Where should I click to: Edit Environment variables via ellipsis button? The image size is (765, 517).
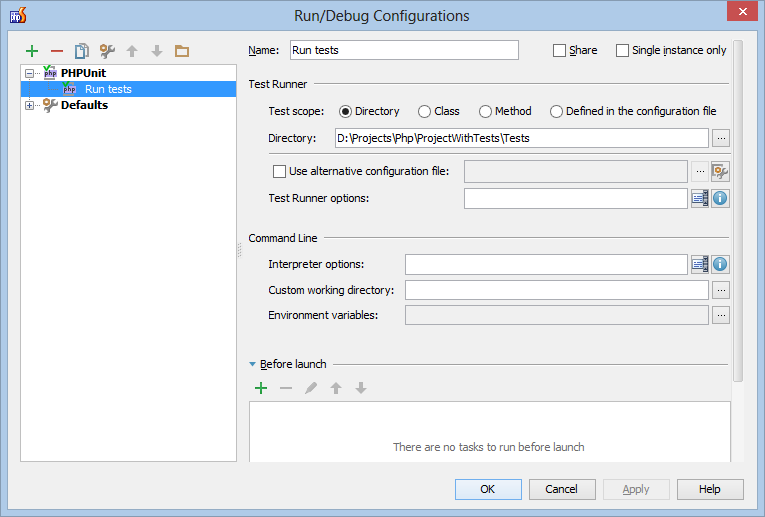point(721,315)
